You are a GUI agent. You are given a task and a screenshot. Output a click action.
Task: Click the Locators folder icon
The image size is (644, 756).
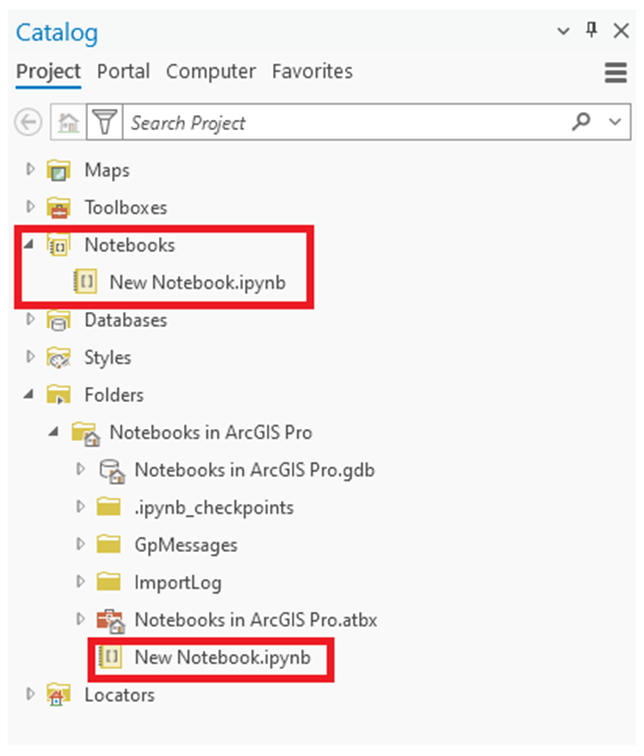click(x=58, y=695)
